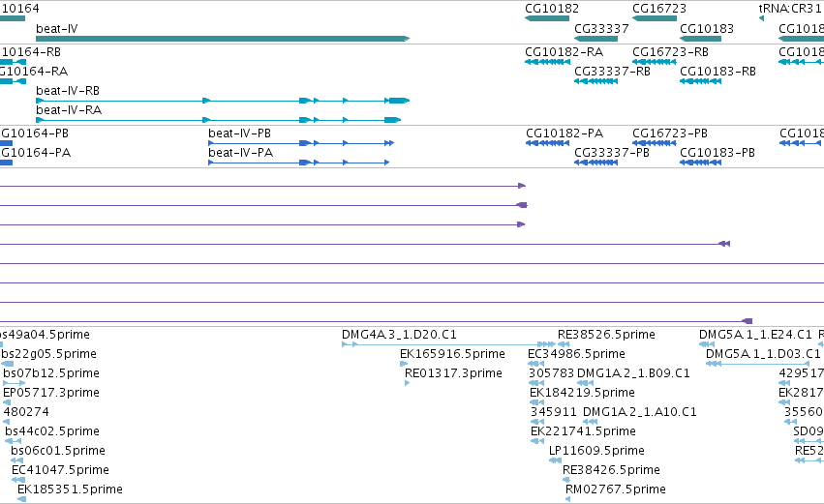The image size is (824, 504).
Task: Select the CG10183 gene label
Action: click(707, 29)
